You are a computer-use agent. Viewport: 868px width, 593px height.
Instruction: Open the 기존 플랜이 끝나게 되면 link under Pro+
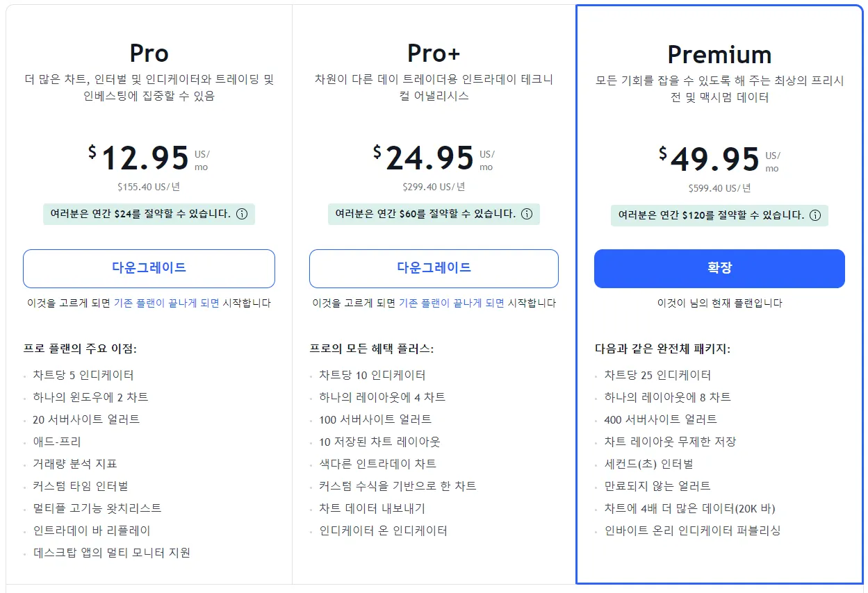[451, 303]
